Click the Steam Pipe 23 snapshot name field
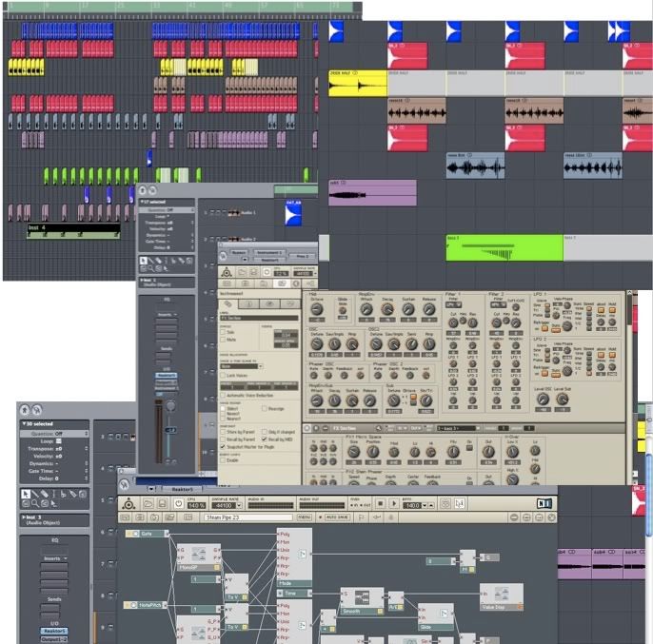The height and width of the screenshot is (644, 653). (x=248, y=517)
